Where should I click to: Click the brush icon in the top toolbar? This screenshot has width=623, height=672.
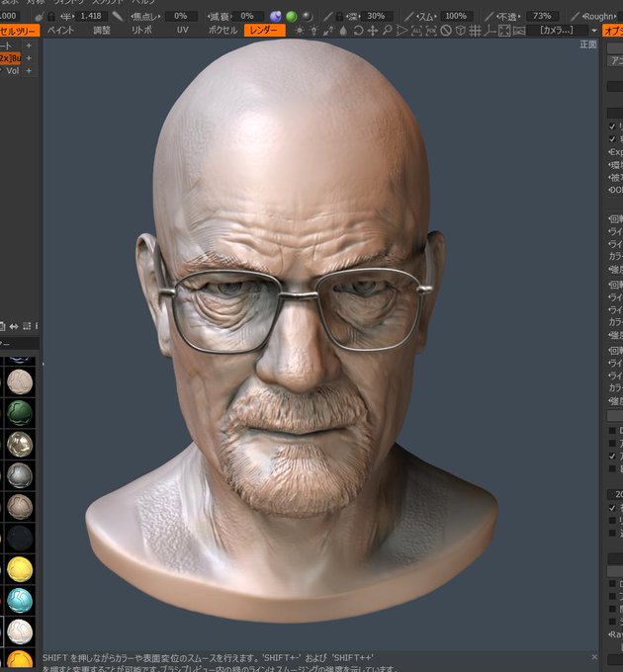[40, 17]
